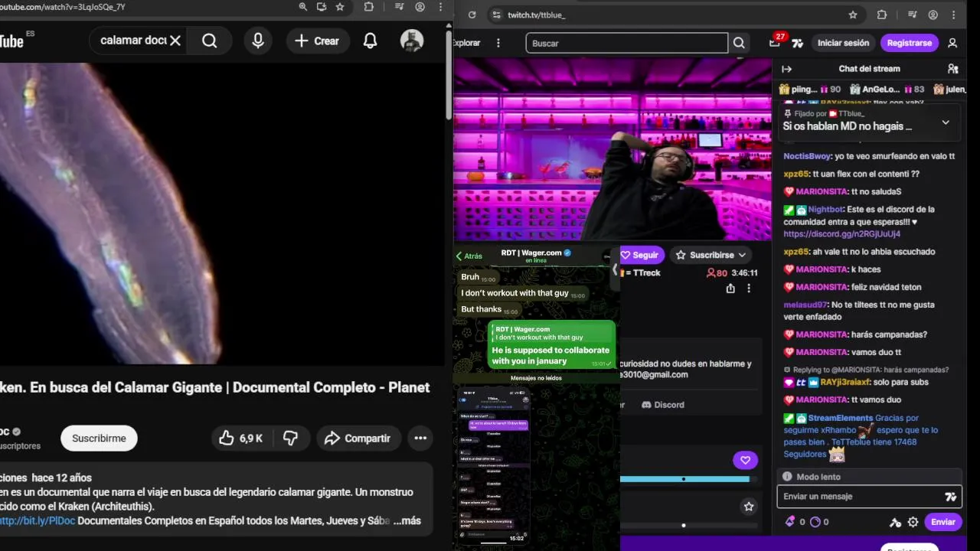Open Explorar on Twitch navigation

click(466, 43)
